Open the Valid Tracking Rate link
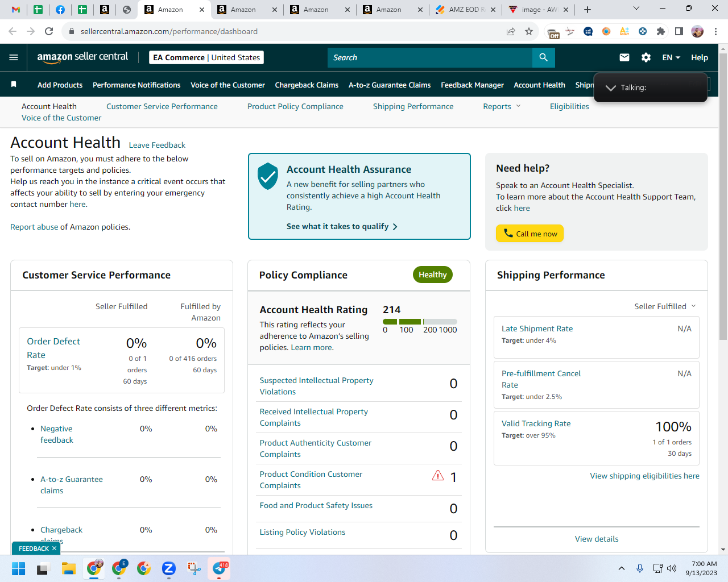The height and width of the screenshot is (582, 728). (x=536, y=423)
